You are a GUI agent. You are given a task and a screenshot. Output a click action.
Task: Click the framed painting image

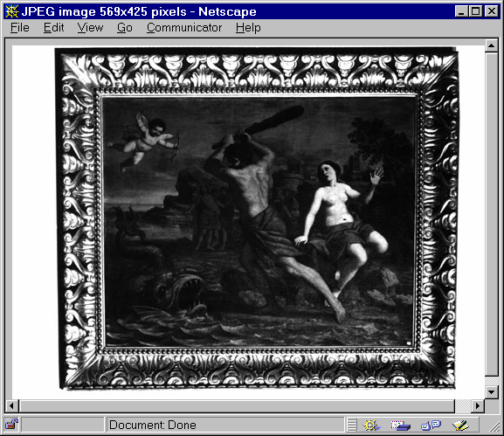tap(257, 218)
